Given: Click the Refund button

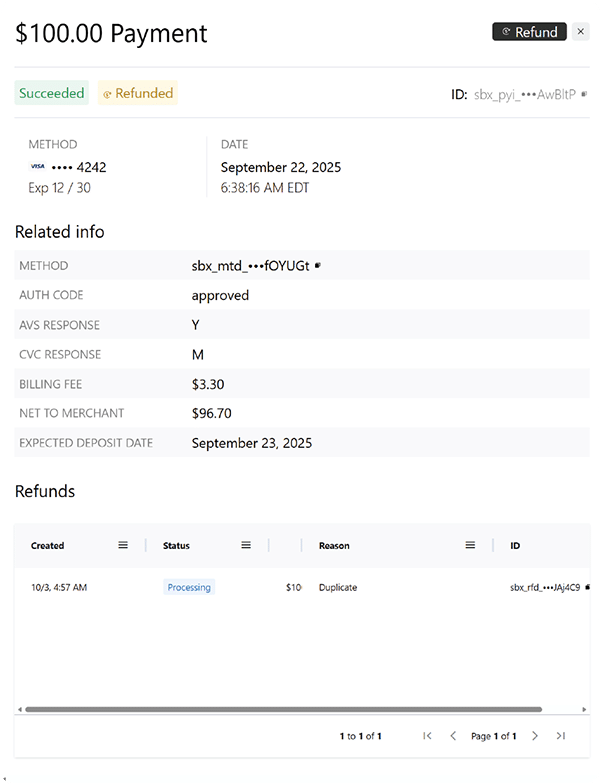Looking at the screenshot, I should coord(529,32).
